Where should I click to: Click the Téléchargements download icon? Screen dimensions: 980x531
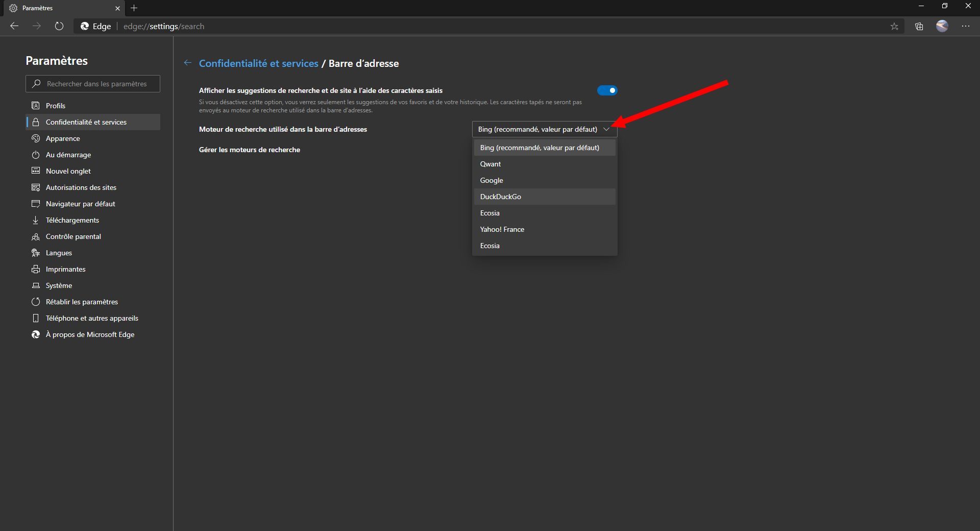[36, 220]
